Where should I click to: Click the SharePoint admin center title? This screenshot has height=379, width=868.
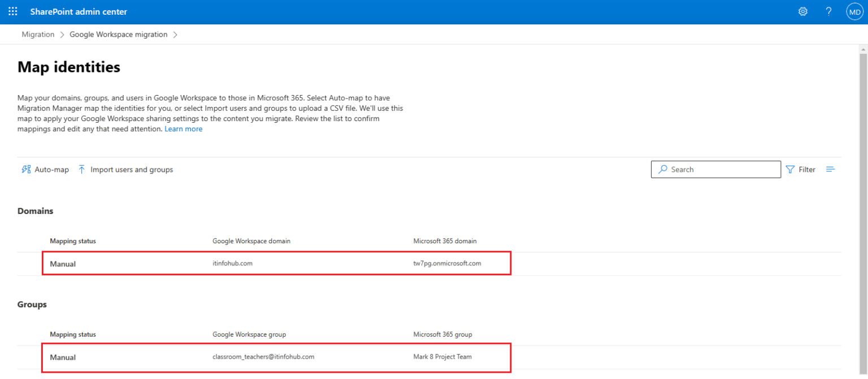[79, 11]
